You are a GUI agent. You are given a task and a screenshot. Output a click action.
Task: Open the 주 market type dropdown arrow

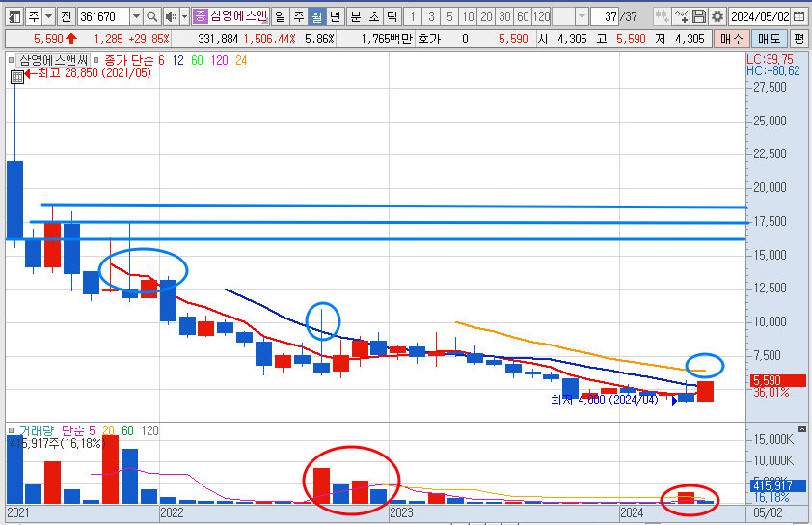point(48,17)
